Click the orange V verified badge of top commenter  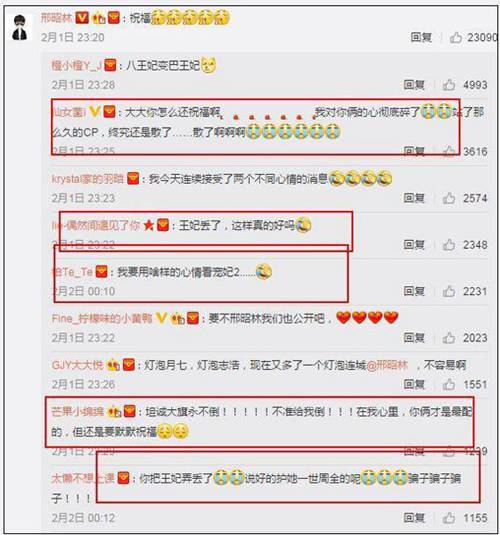[82, 17]
